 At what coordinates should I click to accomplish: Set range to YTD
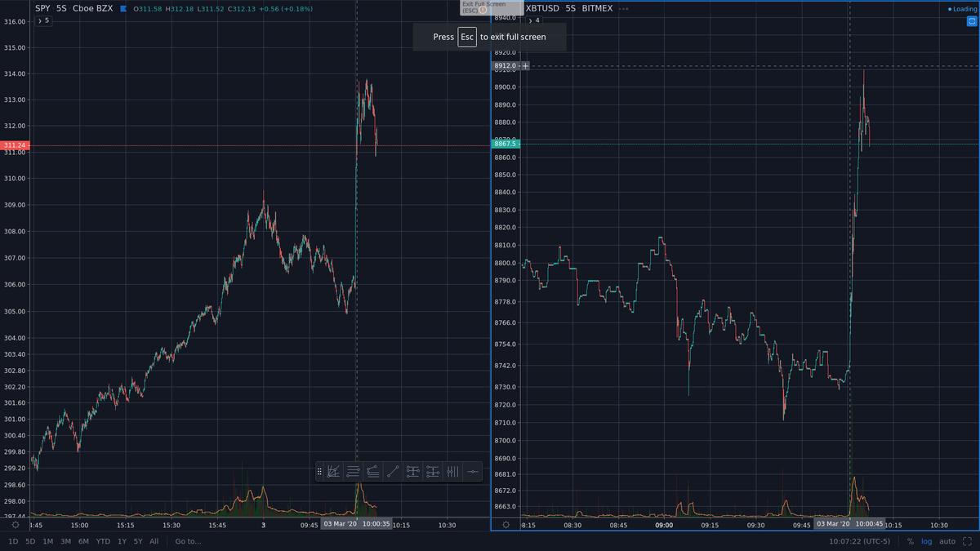[103, 541]
